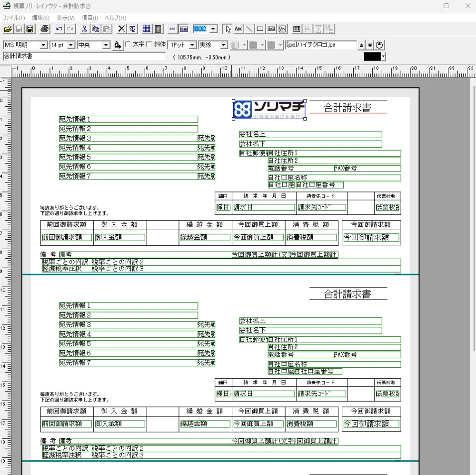Click the printer icon to print
Viewport: 476px width, 475px height.
(x=45, y=29)
